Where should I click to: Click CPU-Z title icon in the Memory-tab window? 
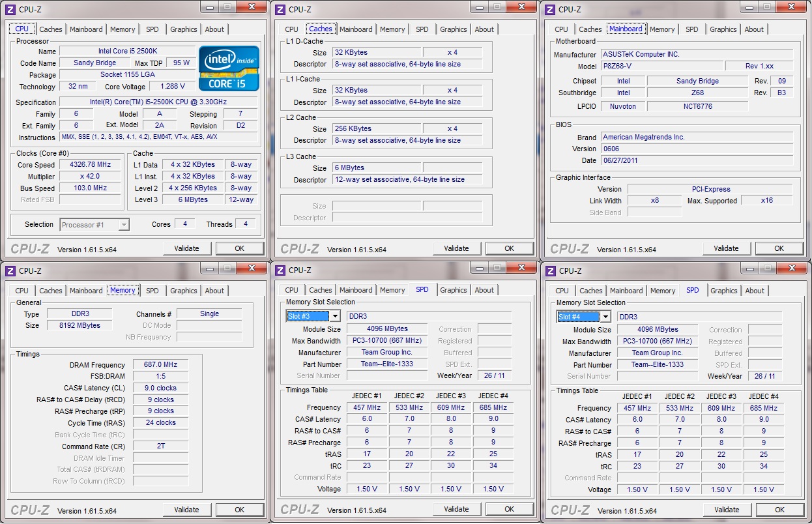[10, 270]
